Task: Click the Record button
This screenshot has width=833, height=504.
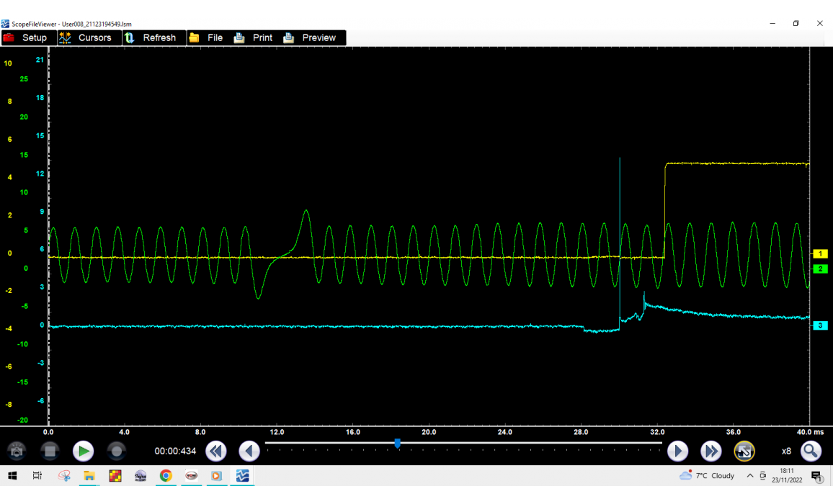Action: click(x=116, y=451)
